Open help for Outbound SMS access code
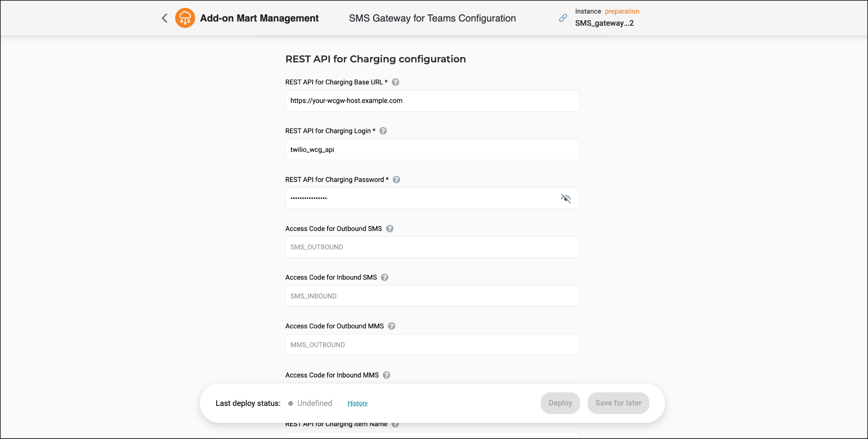868x439 pixels. click(x=389, y=229)
